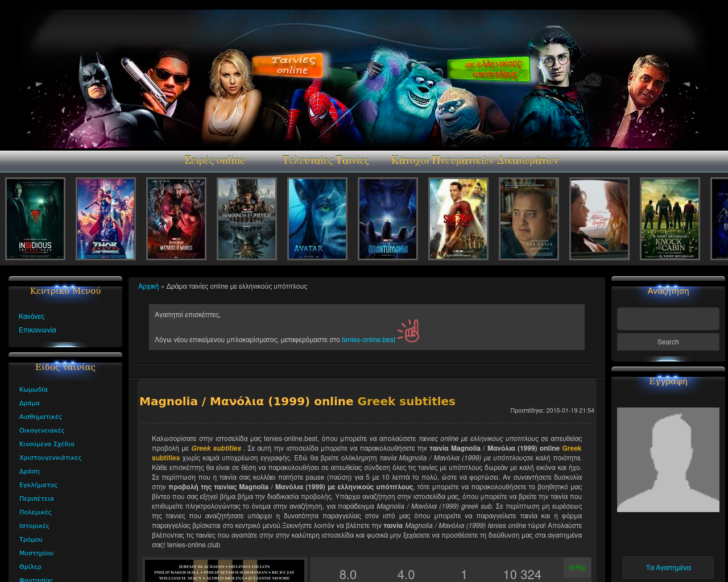The height and width of the screenshot is (582, 728).
Task: Click the 'Προστέθηκε: 2015-01-19 21:54' date text
Action: coord(552,410)
